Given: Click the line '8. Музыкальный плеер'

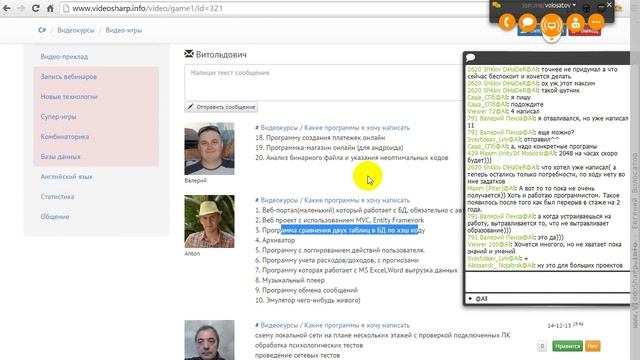Looking at the screenshot, I should [x=290, y=280].
